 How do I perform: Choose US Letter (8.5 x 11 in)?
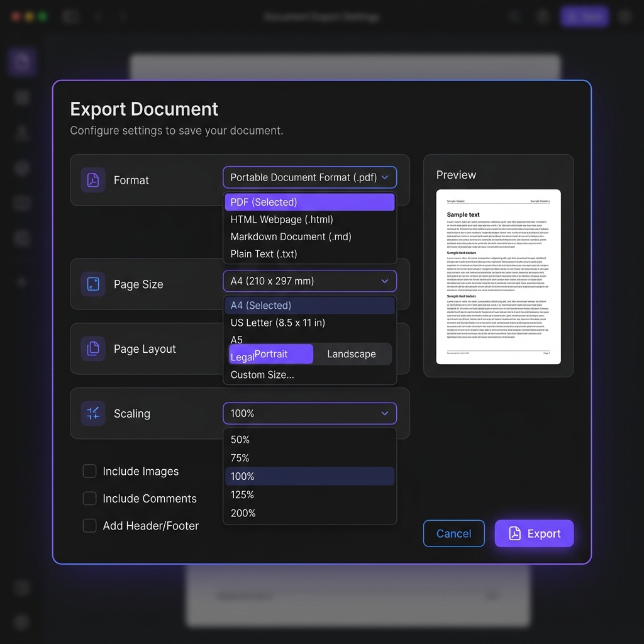(x=309, y=323)
